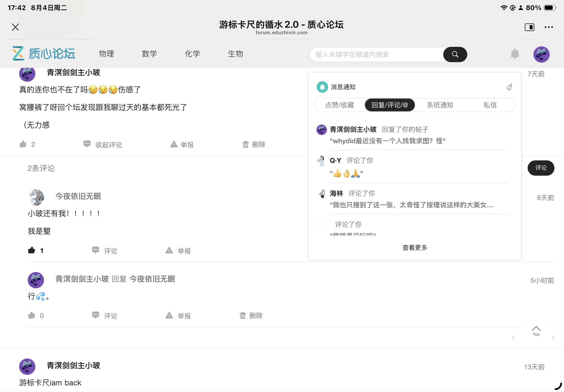This screenshot has width=564, height=392.
Task: Open 海林's comment notification
Action: tap(412, 199)
